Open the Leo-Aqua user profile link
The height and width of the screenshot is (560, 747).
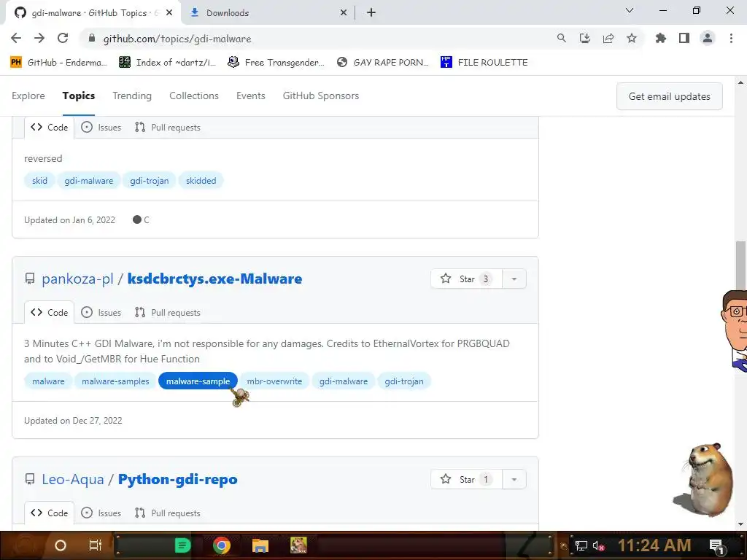[x=73, y=479]
